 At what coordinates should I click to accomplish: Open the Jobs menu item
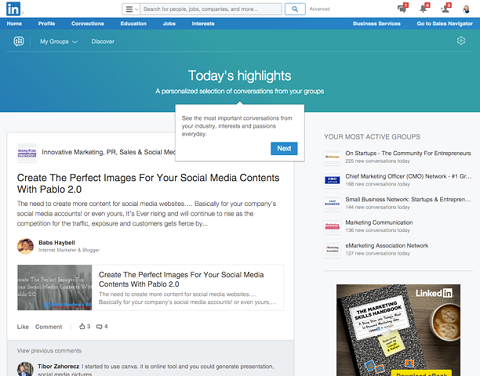click(169, 24)
